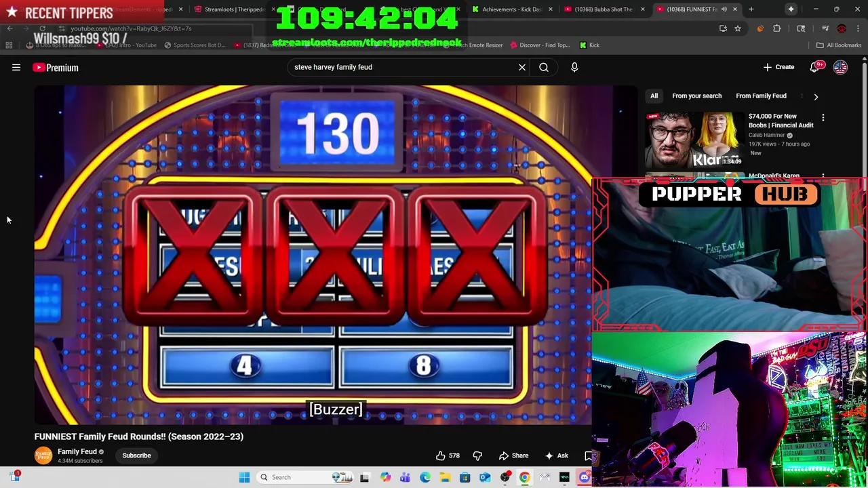Open the Chrome extensions puzzle menu

(777, 28)
